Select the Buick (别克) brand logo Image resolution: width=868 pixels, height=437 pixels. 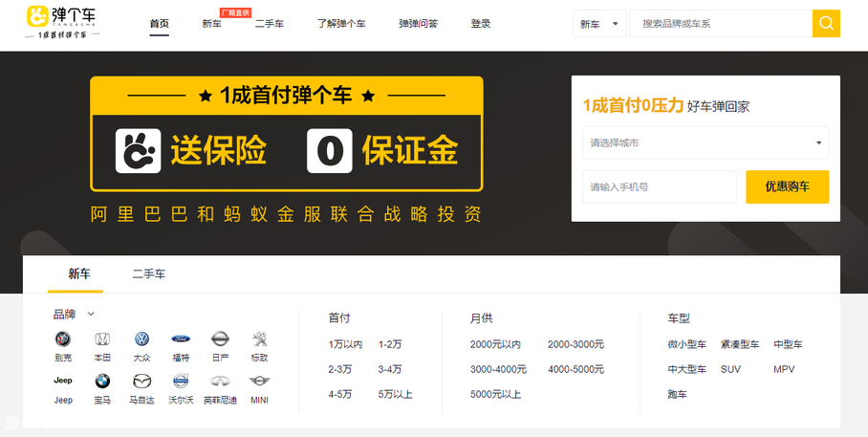[x=63, y=339]
